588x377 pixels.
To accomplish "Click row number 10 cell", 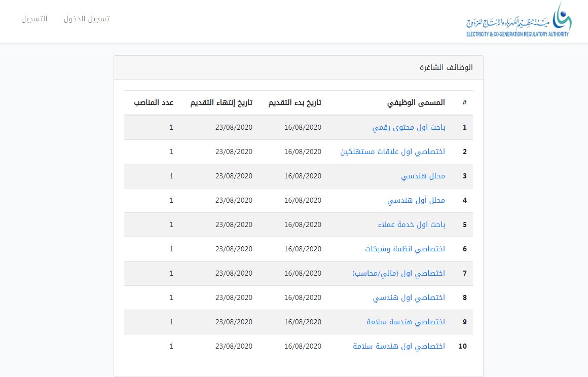I will click(x=463, y=346).
